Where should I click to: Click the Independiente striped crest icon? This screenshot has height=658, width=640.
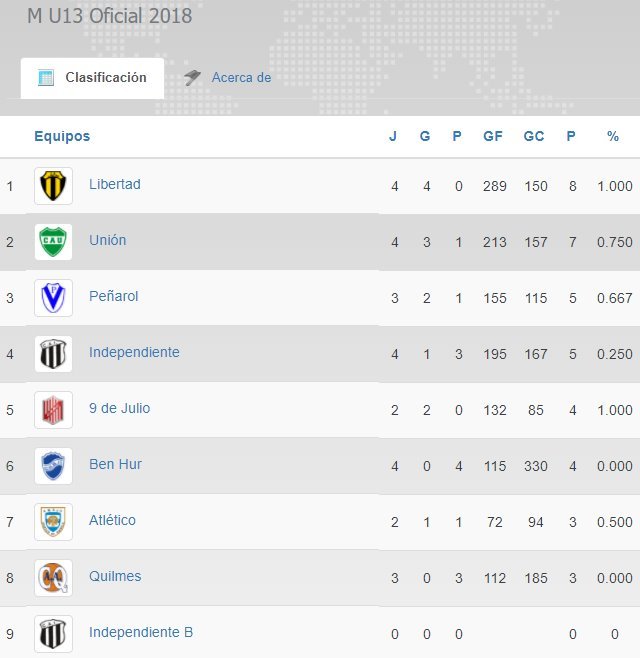[x=53, y=354]
